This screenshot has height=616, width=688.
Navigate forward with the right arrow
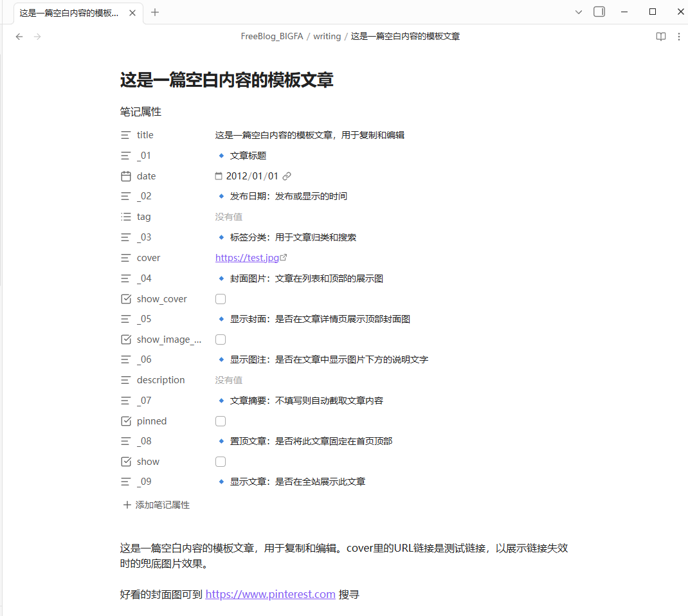[x=37, y=37]
